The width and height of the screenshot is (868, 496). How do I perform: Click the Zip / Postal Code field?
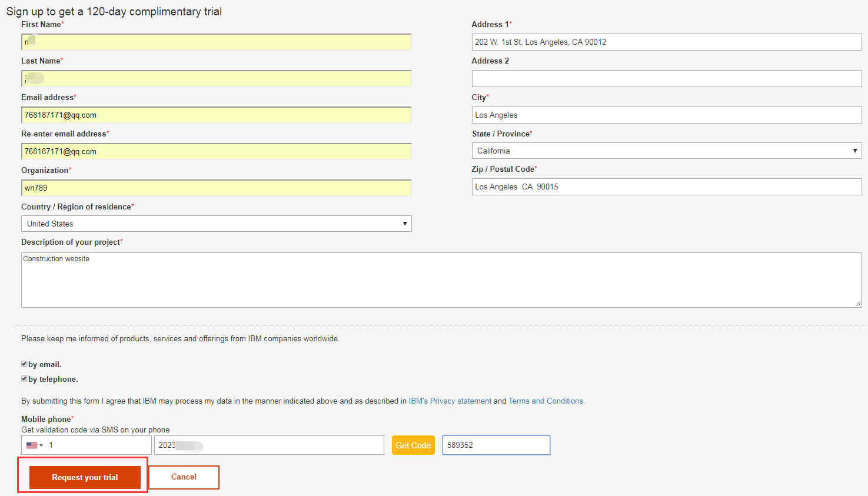click(x=666, y=187)
